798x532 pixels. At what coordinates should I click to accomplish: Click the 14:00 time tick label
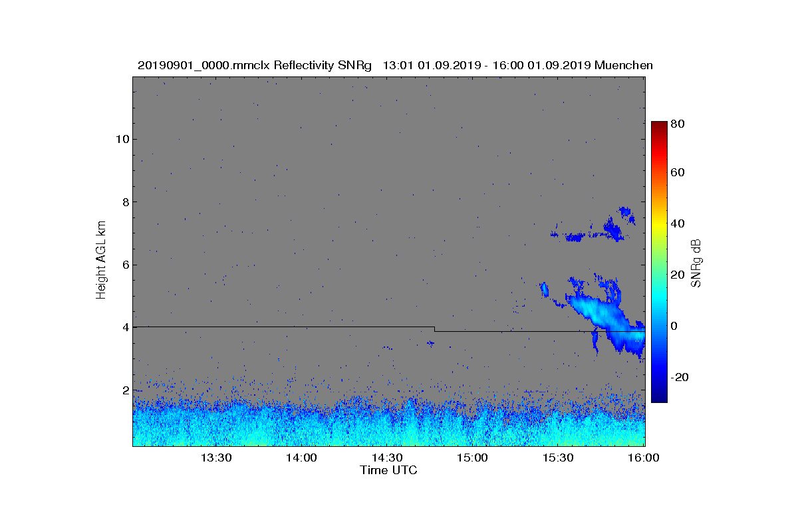[302, 458]
